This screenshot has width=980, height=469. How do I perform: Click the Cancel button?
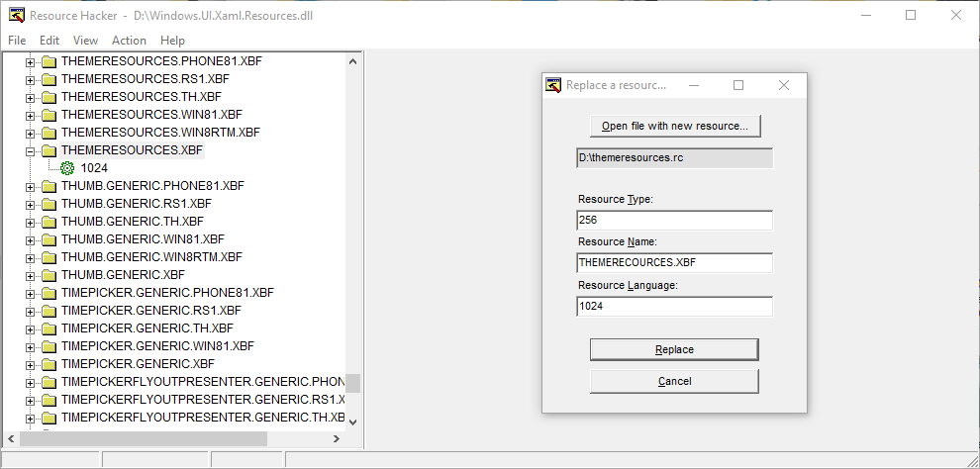pos(674,382)
